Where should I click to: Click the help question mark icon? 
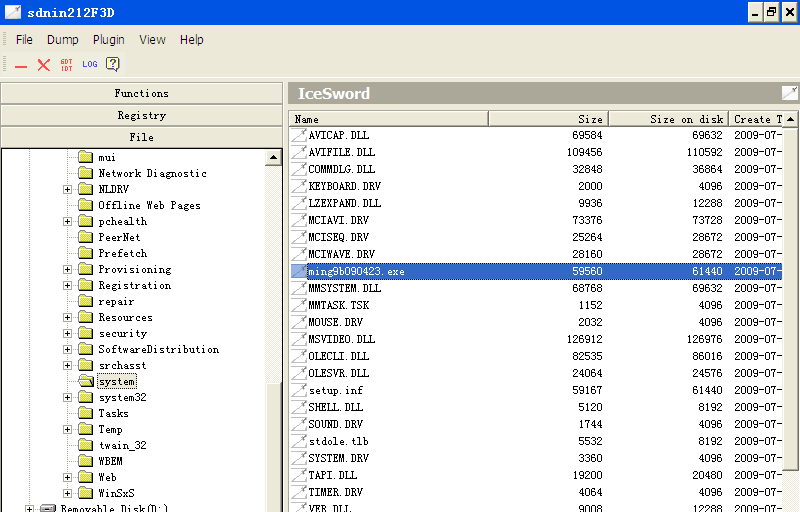(113, 65)
